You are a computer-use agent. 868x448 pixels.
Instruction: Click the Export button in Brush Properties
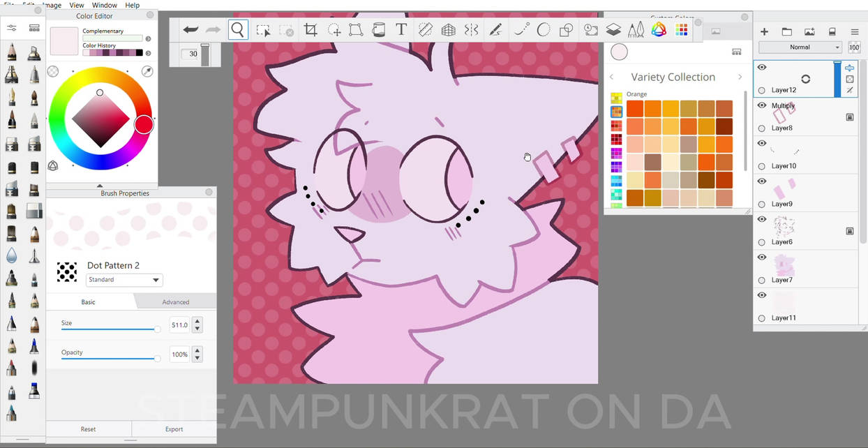pyautogui.click(x=174, y=429)
